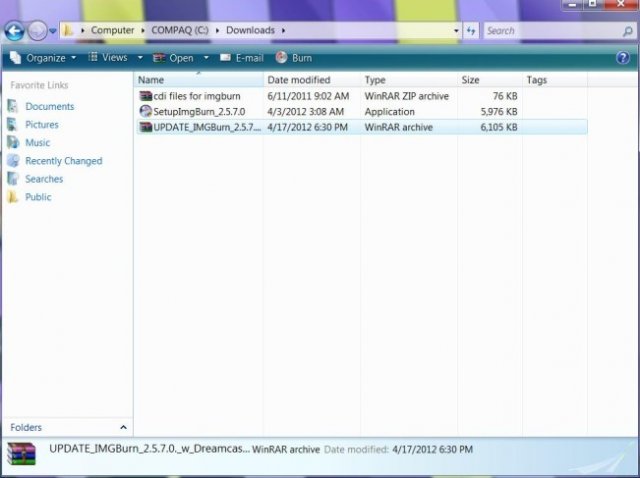This screenshot has width=640, height=478.
Task: Click the folder icon in address bar
Action: point(69,30)
